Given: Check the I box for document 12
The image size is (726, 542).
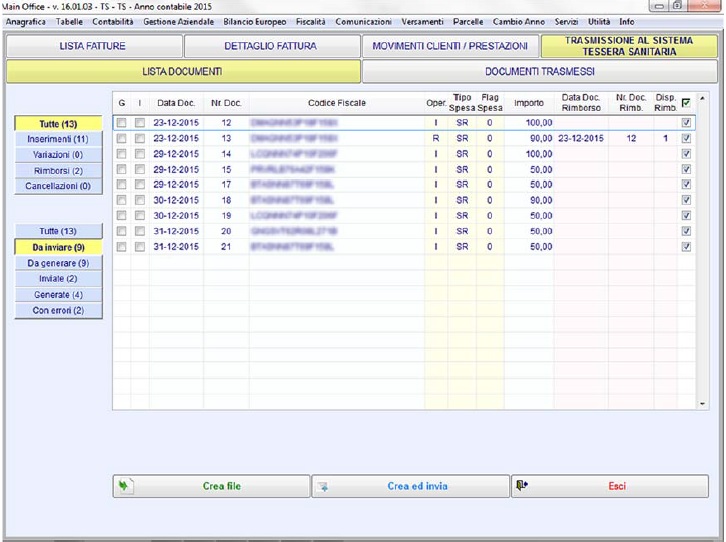Looking at the screenshot, I should [139, 123].
